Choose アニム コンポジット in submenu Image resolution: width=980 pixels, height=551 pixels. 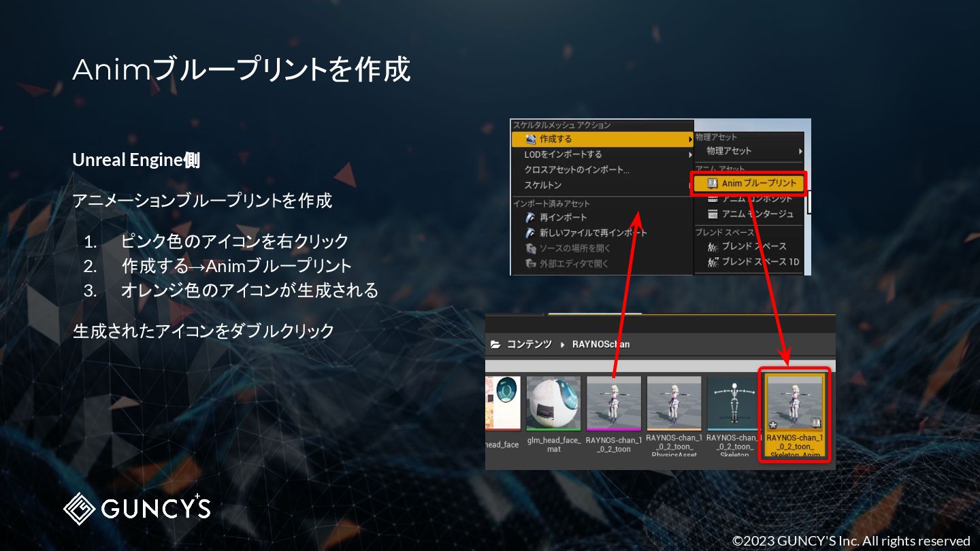point(749,199)
